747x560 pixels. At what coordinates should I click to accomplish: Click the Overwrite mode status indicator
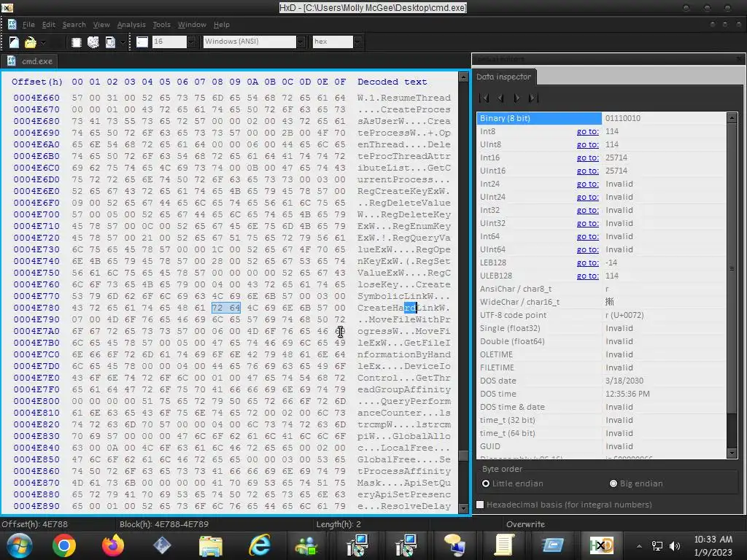click(525, 524)
